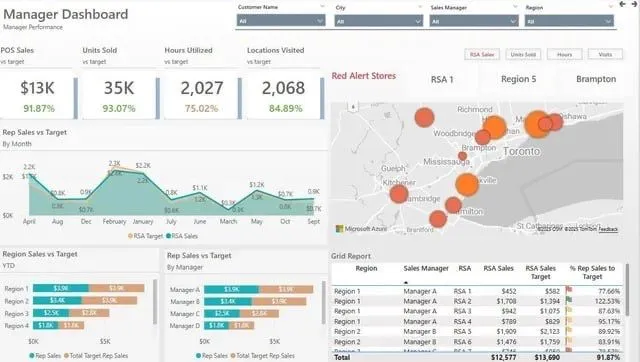Screen dimensions: 640x362
Task: Toggle RSA Target legend marker in monthly chart
Action: (130, 236)
